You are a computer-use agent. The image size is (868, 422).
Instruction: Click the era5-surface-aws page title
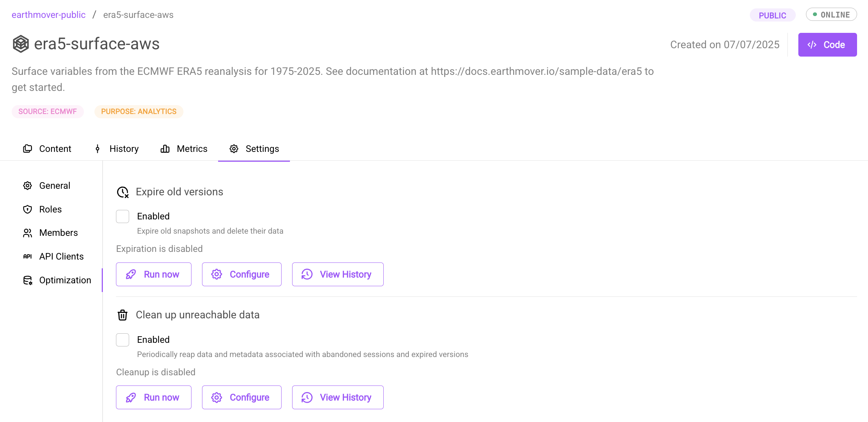coord(97,44)
